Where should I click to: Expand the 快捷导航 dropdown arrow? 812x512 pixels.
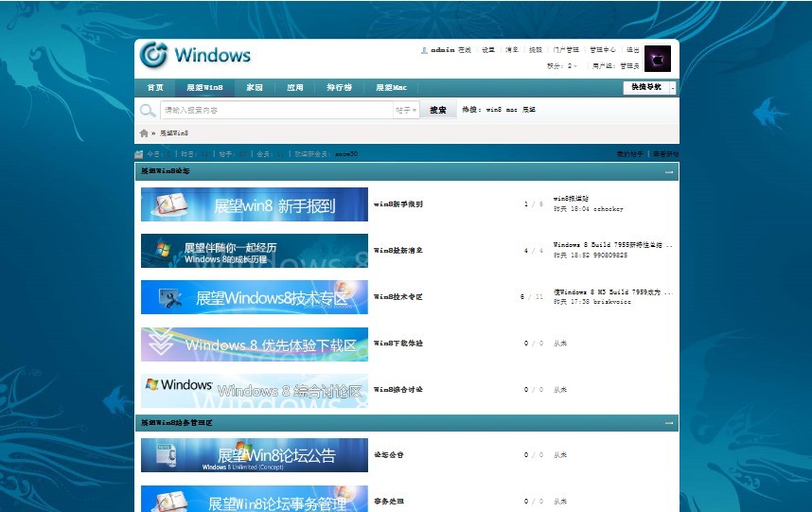673,87
